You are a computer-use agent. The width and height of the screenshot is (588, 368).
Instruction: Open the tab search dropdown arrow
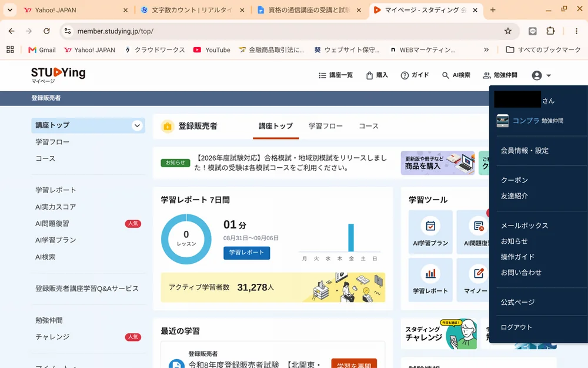[10, 10]
